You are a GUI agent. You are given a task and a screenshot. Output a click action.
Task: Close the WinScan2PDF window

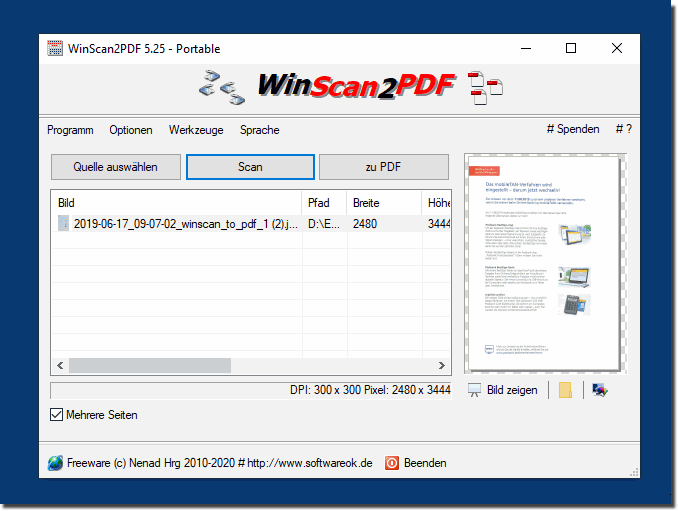click(617, 48)
